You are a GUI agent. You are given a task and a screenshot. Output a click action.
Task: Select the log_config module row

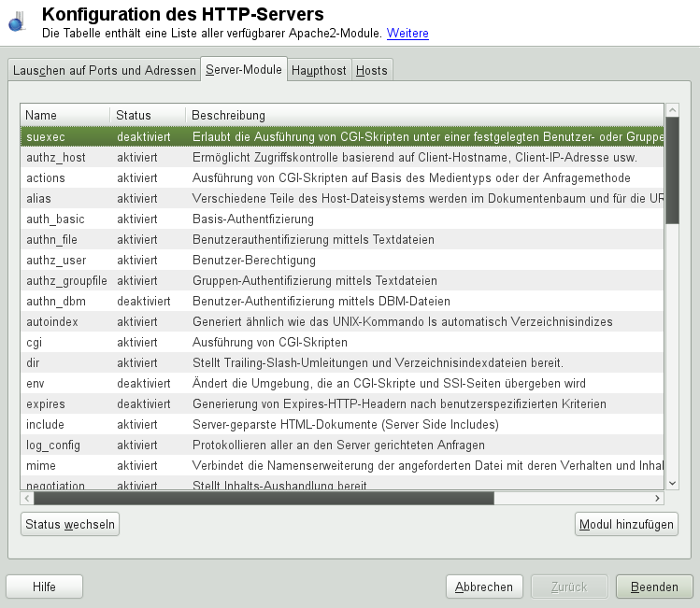coord(342,445)
